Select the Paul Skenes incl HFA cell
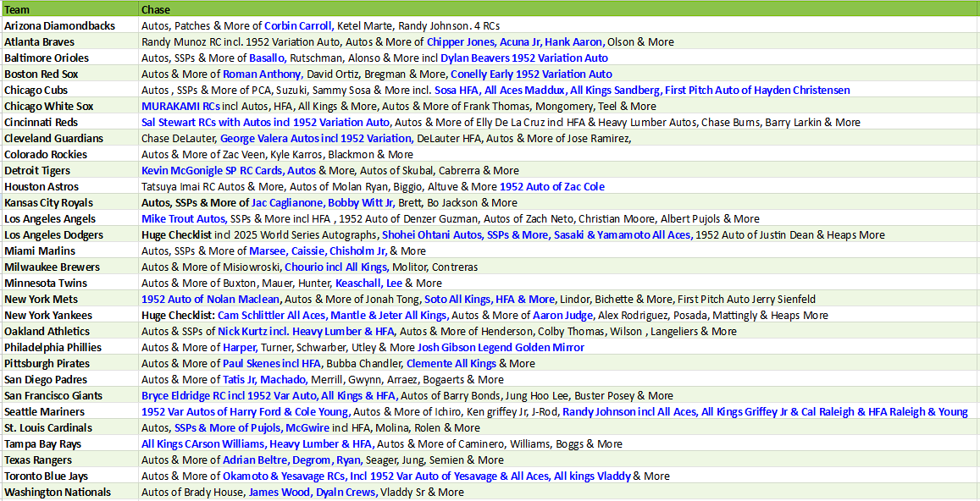 tap(559, 363)
